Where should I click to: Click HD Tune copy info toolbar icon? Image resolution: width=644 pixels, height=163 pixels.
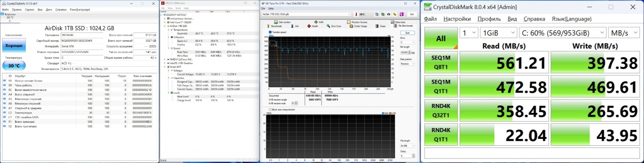tap(377, 14)
